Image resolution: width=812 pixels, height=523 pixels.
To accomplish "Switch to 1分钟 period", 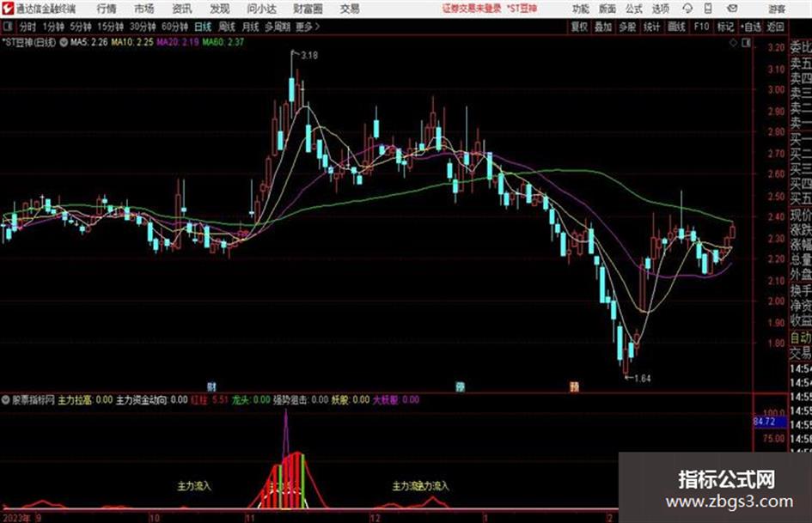I will [x=53, y=27].
